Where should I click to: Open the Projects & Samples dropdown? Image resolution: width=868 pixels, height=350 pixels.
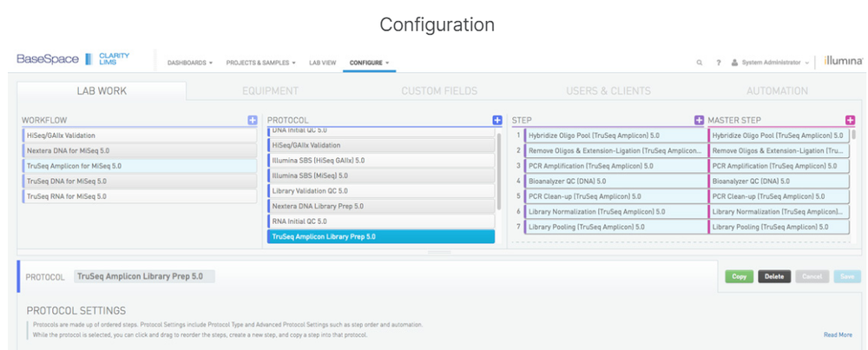coord(260,63)
